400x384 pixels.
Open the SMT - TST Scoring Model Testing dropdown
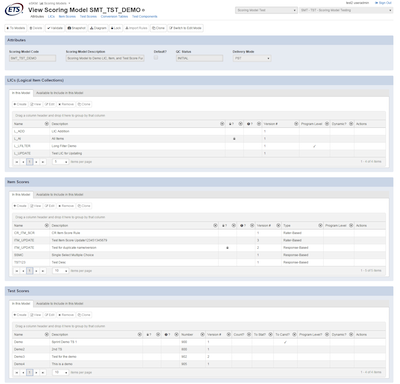pos(346,10)
